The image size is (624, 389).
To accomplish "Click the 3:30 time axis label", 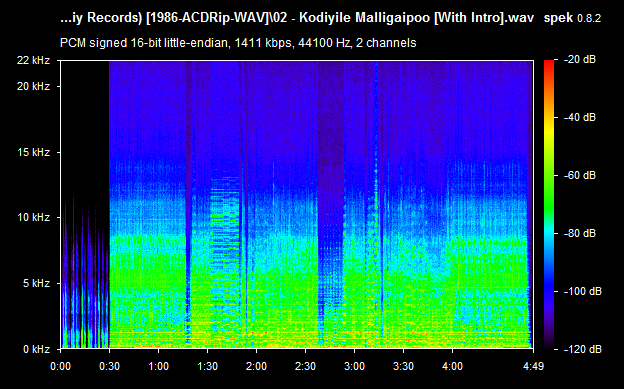I will 403,366.
